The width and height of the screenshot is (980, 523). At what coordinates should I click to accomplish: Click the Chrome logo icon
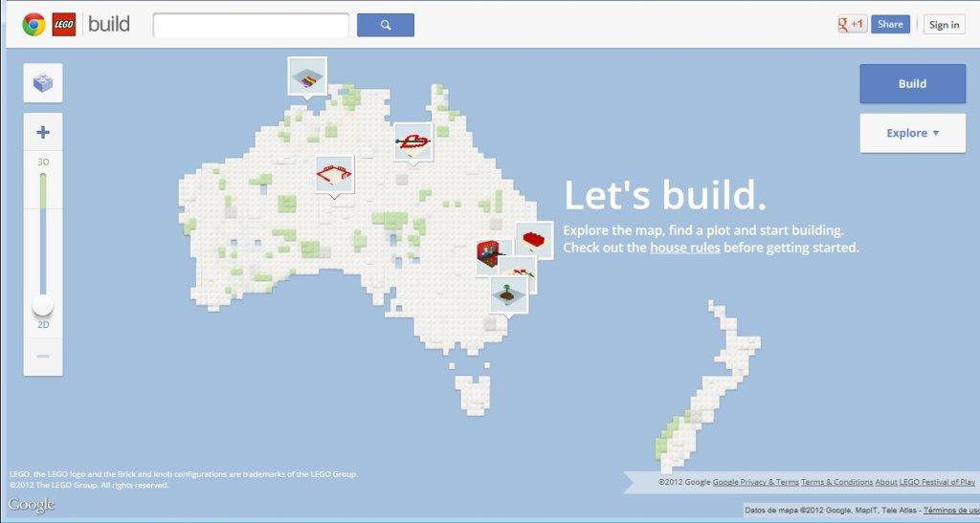click(x=33, y=24)
